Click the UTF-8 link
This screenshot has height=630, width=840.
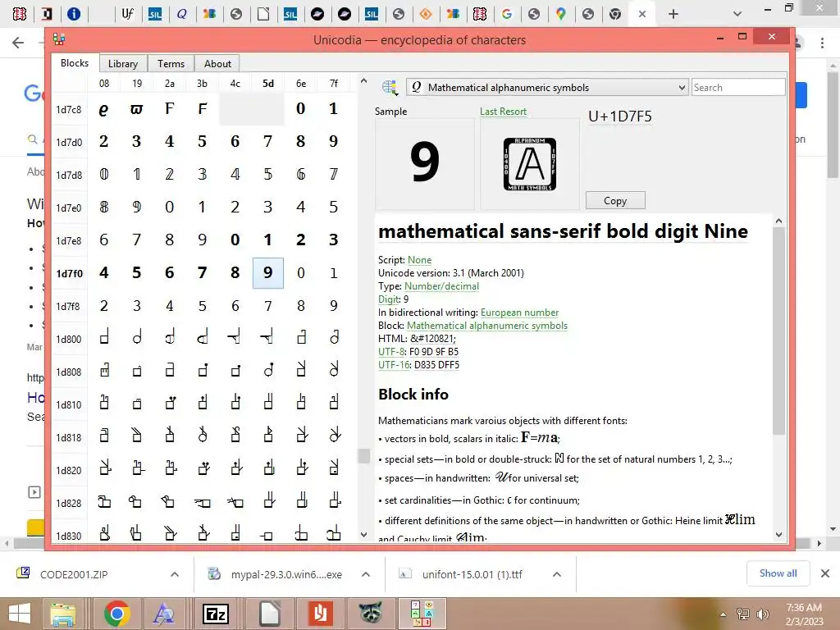point(391,351)
